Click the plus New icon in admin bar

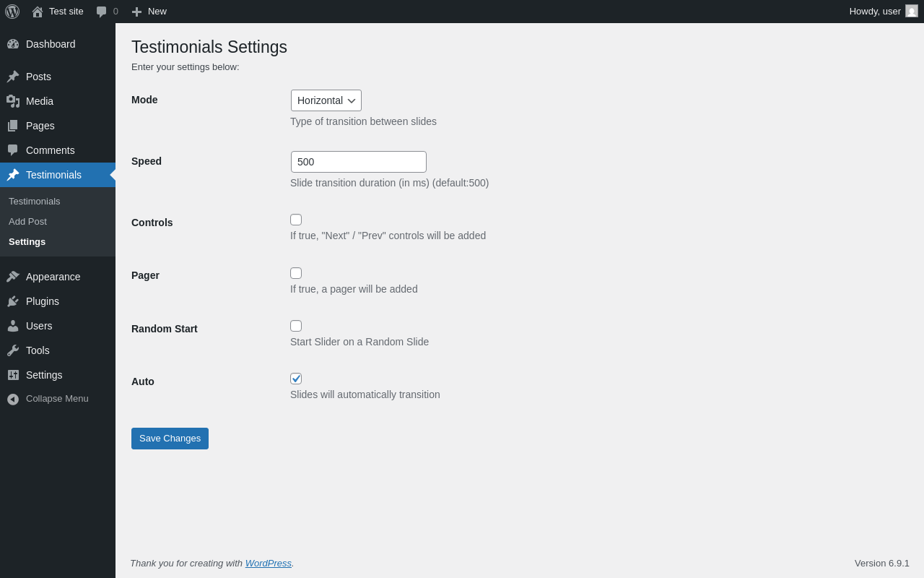[x=136, y=12]
